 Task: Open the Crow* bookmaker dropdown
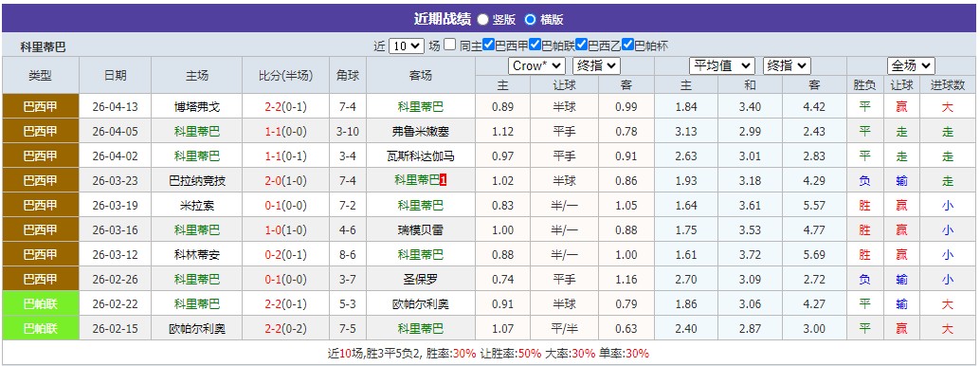pos(537,65)
